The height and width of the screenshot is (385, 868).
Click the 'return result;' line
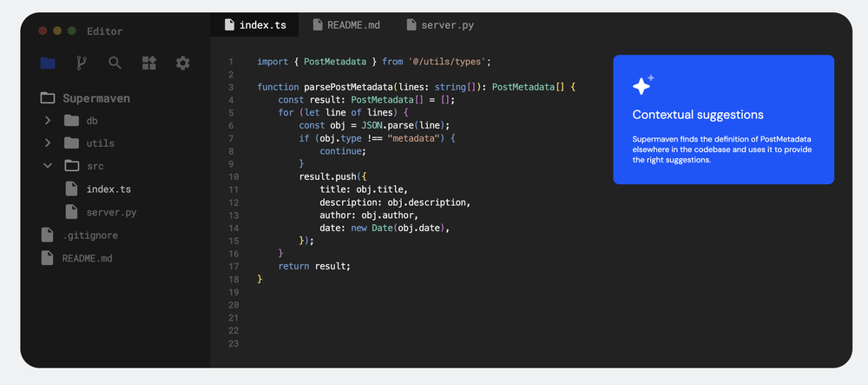[314, 266]
